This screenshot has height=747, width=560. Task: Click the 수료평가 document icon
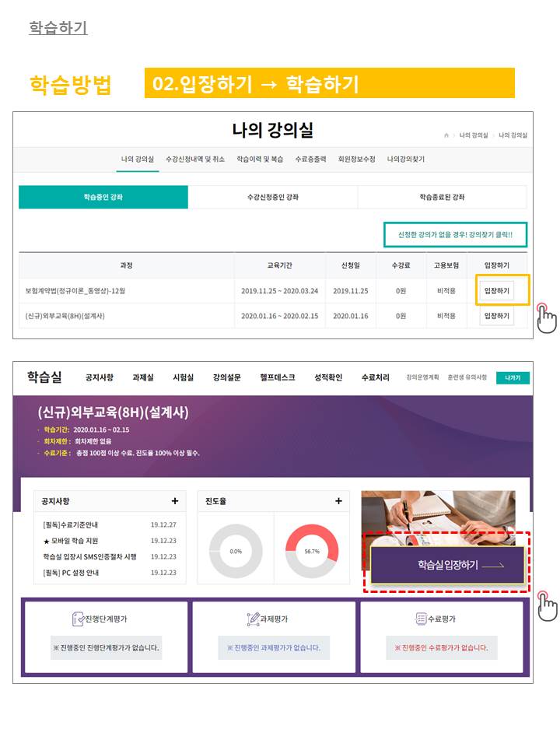click(422, 619)
